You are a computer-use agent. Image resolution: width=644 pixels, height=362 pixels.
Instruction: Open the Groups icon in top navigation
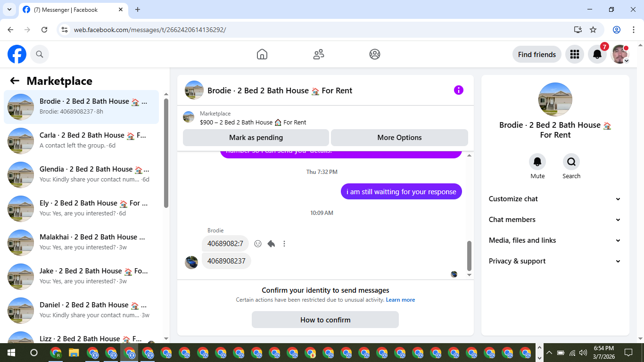375,54
